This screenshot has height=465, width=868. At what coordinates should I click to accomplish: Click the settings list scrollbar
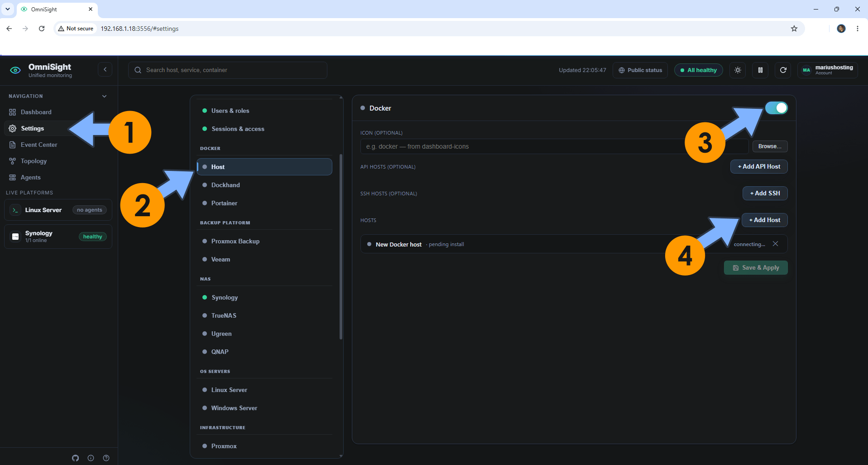coord(340,247)
